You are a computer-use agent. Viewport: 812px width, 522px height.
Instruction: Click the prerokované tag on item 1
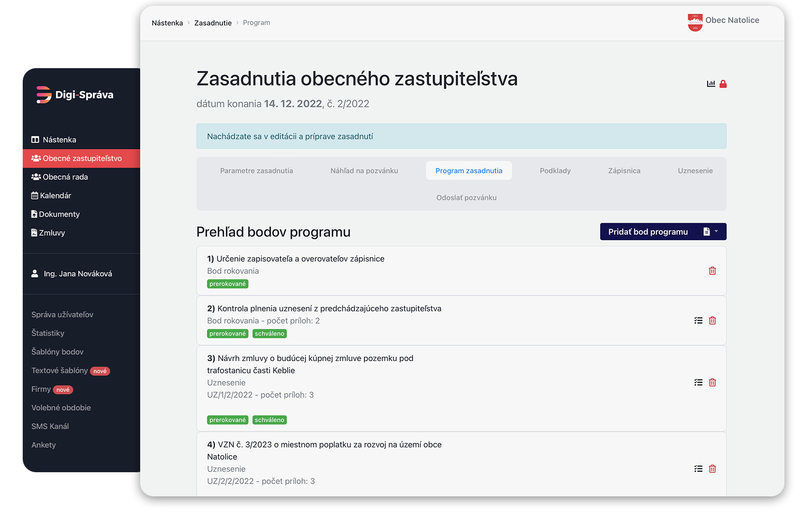click(x=228, y=284)
